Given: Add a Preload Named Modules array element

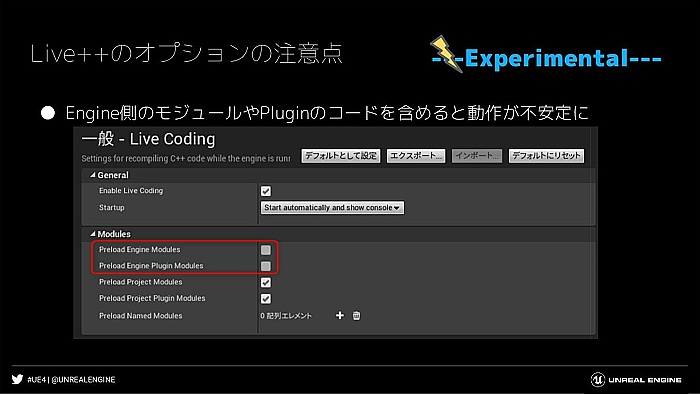Looking at the screenshot, I should click(x=340, y=315).
